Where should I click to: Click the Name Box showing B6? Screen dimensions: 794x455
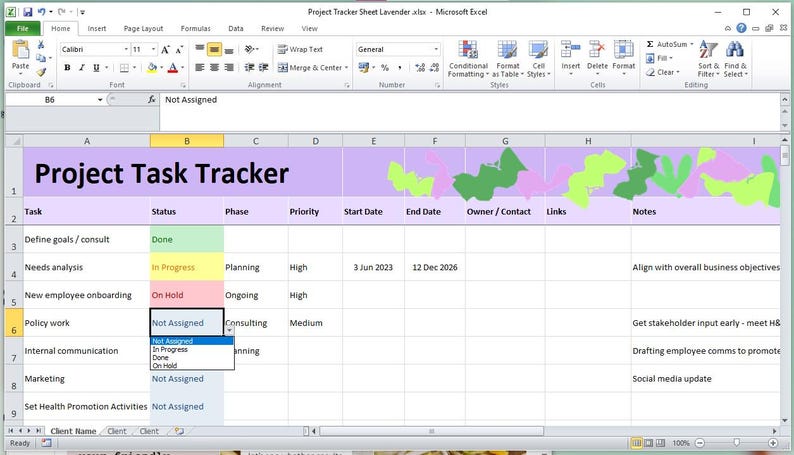coord(50,100)
